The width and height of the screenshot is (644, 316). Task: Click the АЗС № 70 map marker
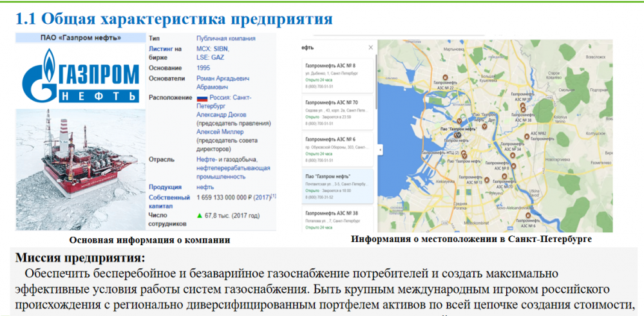click(x=504, y=176)
